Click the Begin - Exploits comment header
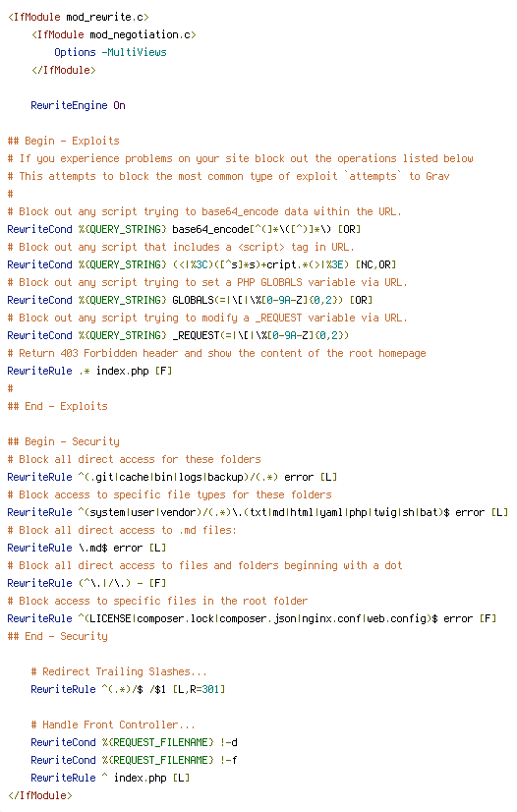Viewport: 517px width, 812px height. click(x=63, y=141)
